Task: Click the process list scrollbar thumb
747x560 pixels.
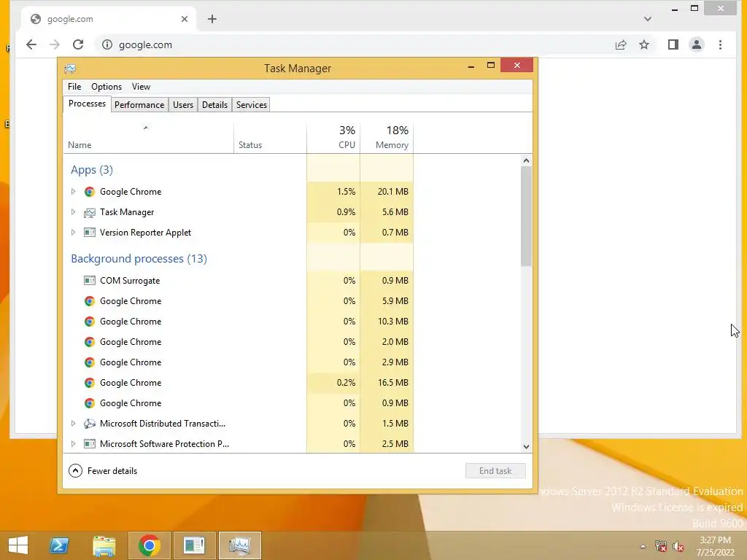Action: (526, 216)
